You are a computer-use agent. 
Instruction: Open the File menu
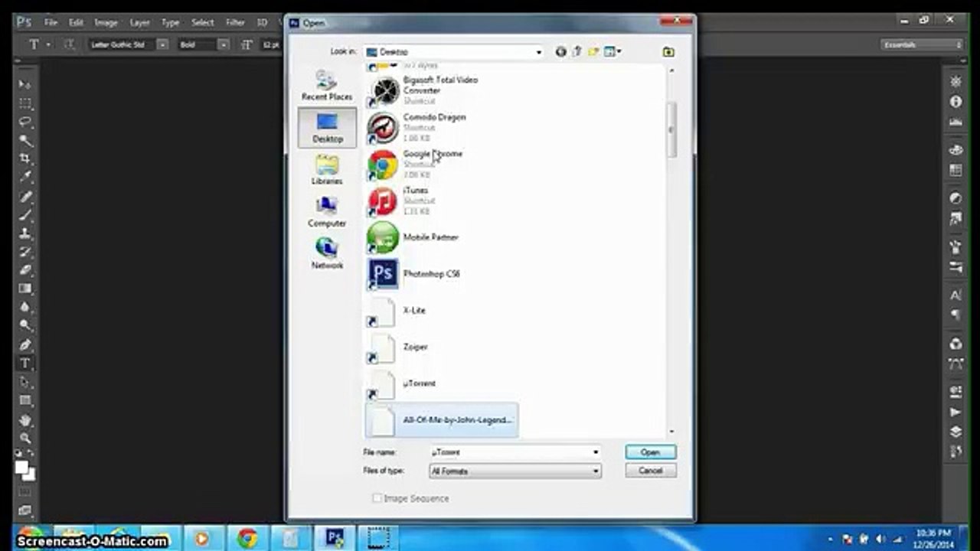coord(51,22)
